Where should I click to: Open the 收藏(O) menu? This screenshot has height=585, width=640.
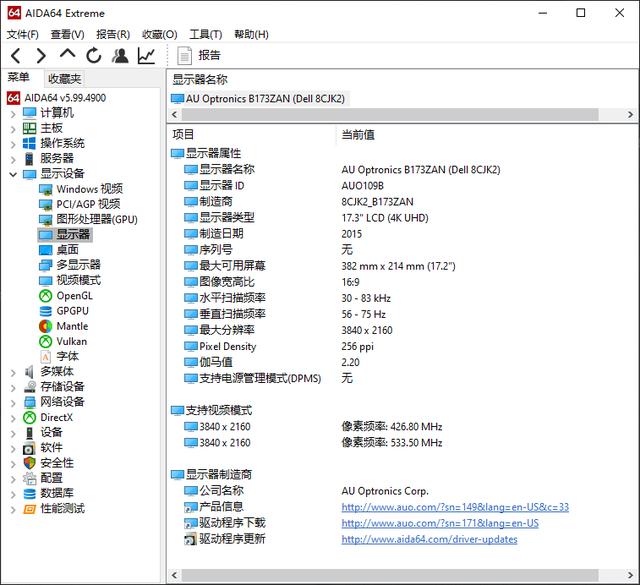160,34
